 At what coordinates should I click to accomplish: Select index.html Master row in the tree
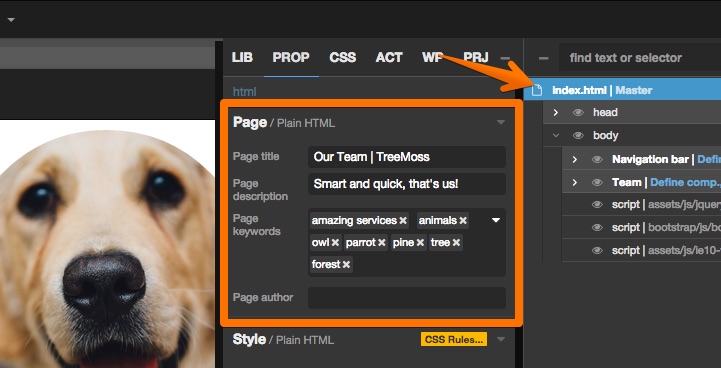click(623, 90)
